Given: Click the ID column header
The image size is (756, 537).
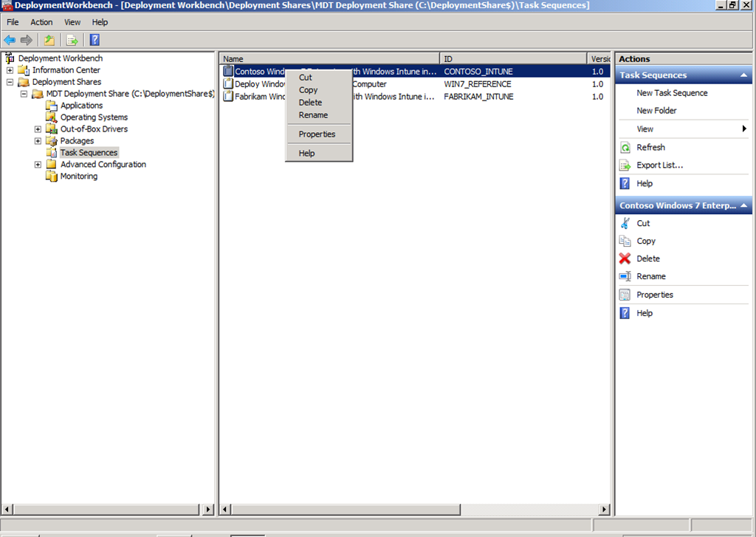Looking at the screenshot, I should tap(513, 59).
